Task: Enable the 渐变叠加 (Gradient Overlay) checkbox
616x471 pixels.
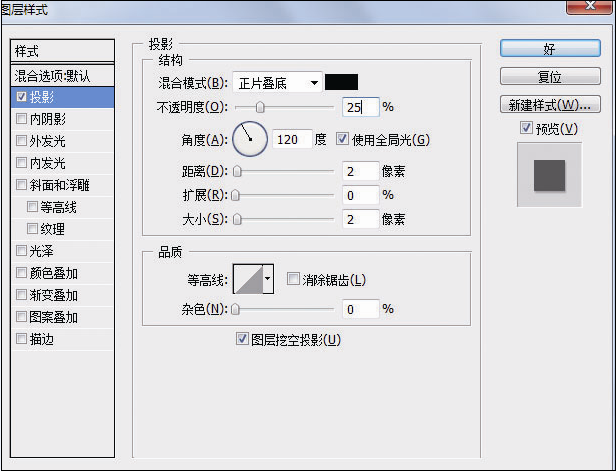Action: click(22, 295)
